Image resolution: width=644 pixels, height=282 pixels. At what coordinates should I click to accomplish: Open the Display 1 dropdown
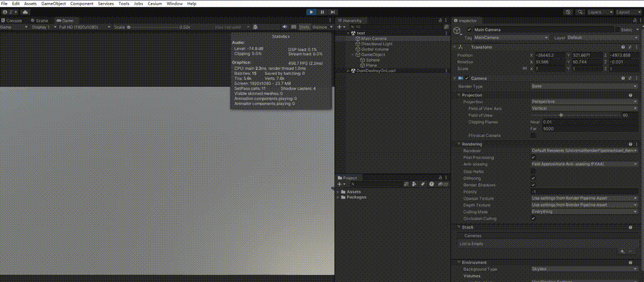click(43, 26)
